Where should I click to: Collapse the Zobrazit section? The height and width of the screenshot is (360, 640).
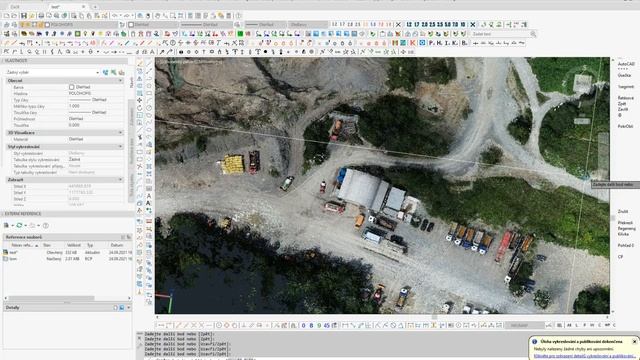(120, 180)
